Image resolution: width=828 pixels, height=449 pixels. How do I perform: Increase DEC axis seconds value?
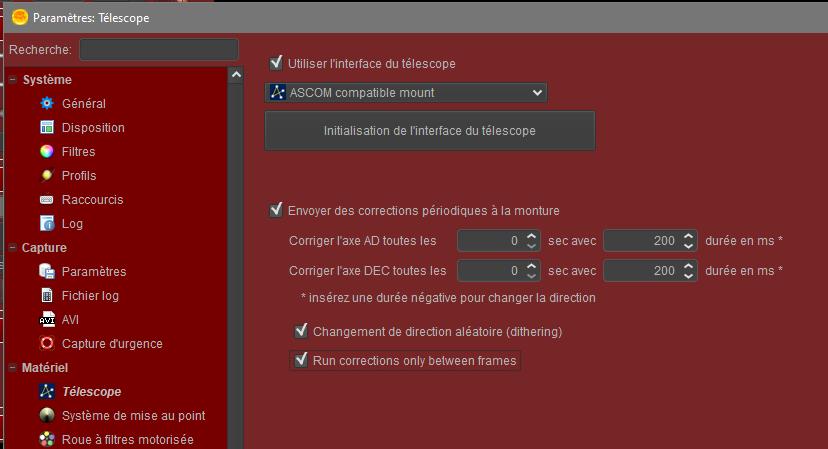(x=532, y=266)
